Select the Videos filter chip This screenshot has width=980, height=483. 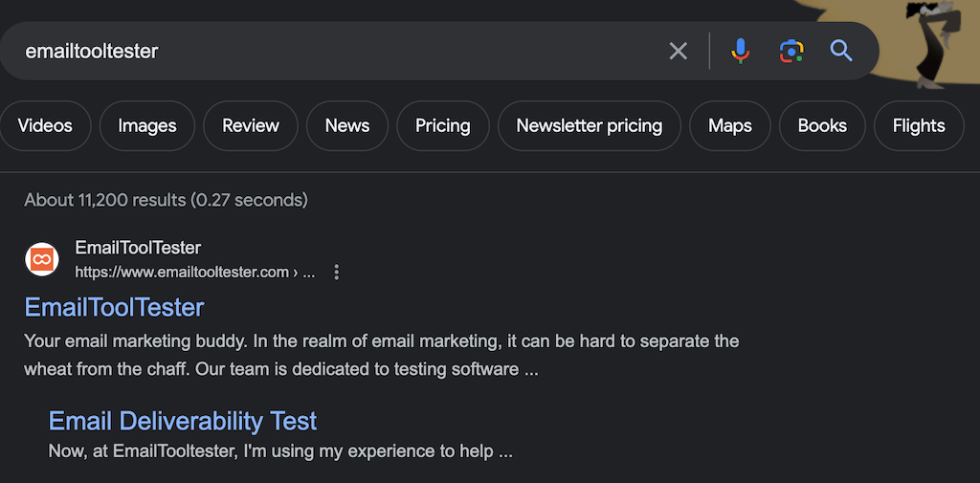(x=45, y=125)
